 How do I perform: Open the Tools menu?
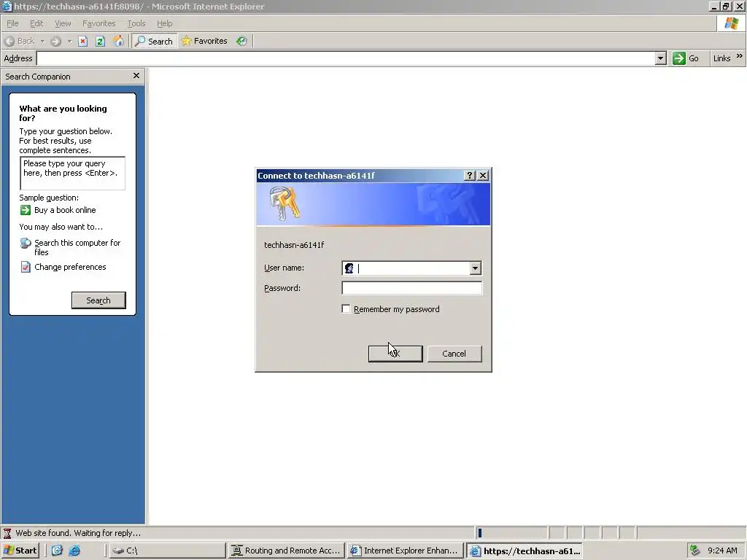[136, 23]
